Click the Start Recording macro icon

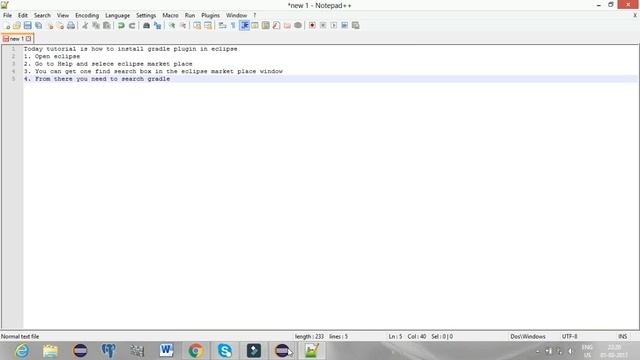pyautogui.click(x=312, y=26)
